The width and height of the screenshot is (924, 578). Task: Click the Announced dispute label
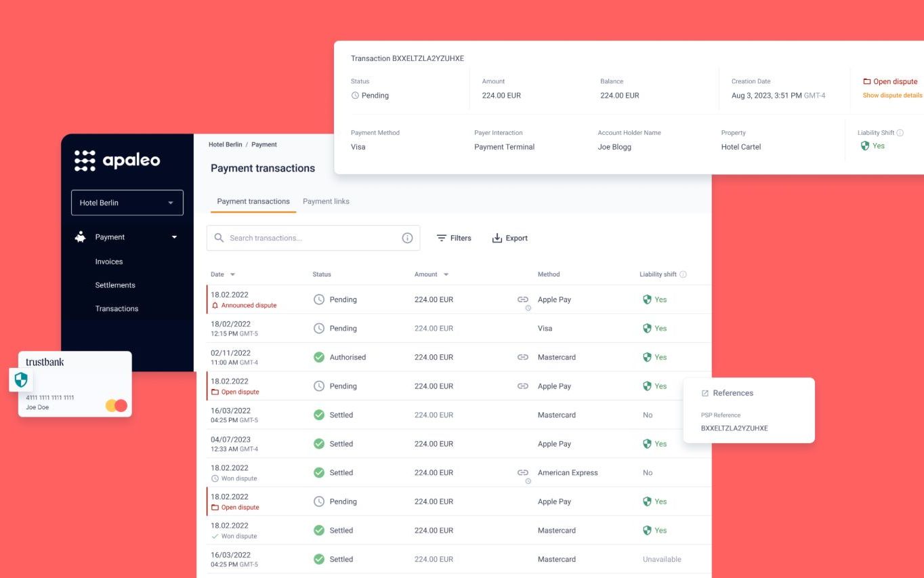pos(249,306)
